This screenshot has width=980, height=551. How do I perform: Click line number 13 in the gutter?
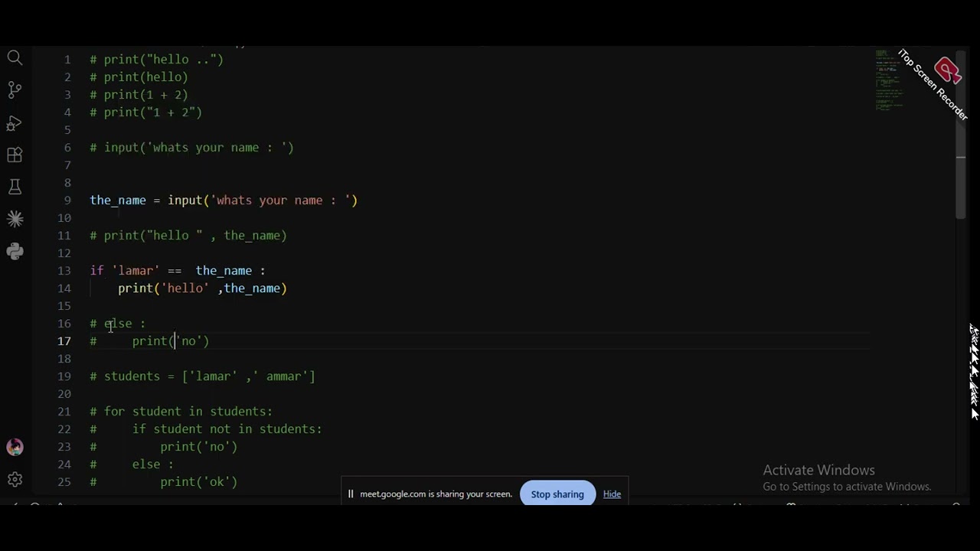pyautogui.click(x=64, y=270)
